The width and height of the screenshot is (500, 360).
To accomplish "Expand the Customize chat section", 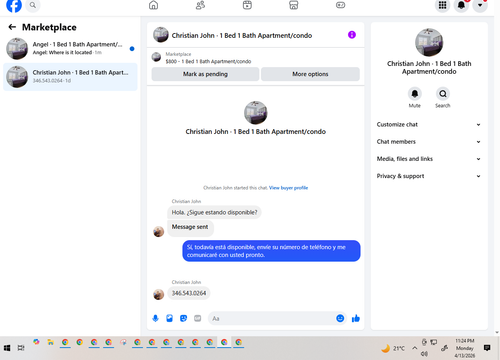I will click(429, 124).
